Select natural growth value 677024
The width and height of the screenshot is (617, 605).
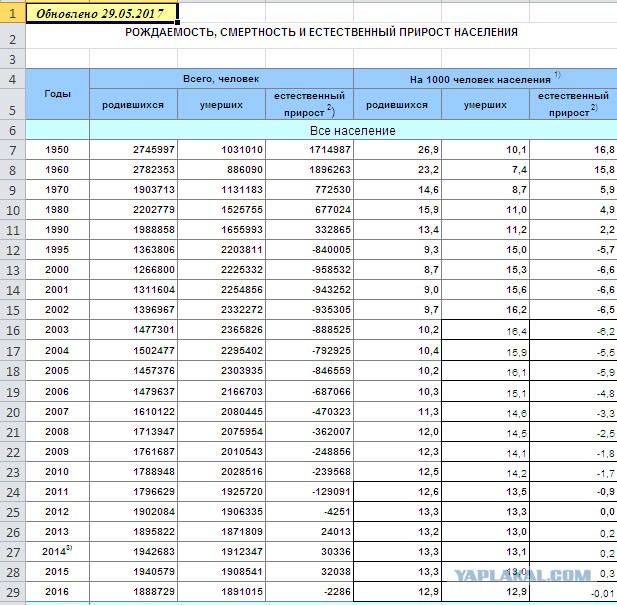310,210
